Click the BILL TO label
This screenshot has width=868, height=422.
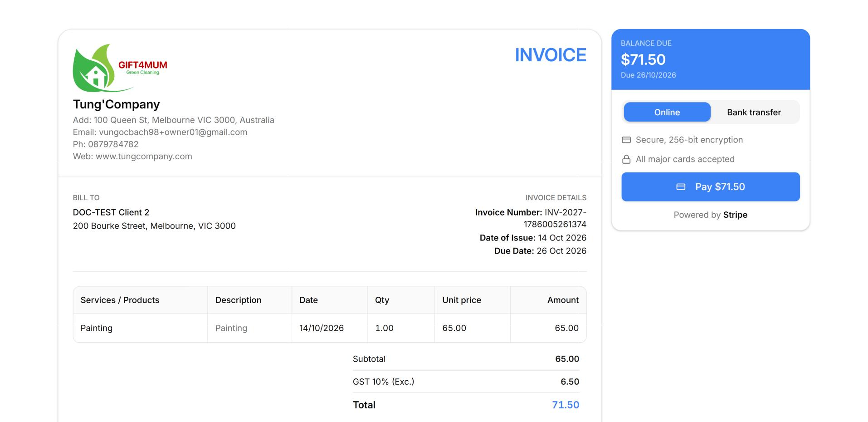(x=86, y=197)
